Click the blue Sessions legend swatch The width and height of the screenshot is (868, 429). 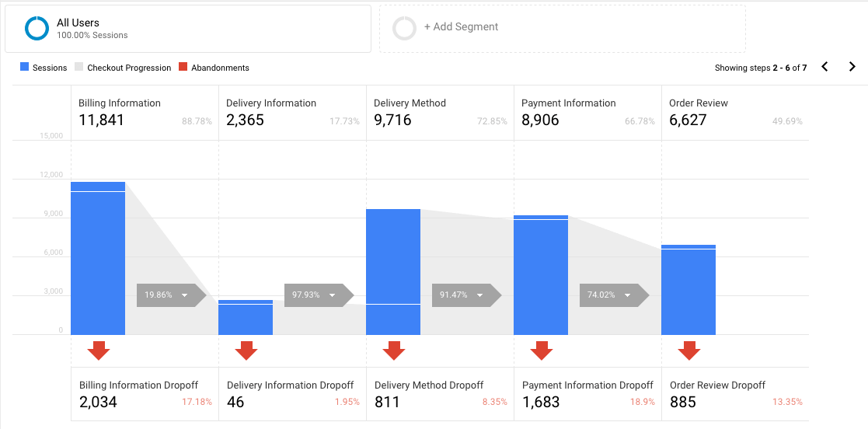[24, 67]
